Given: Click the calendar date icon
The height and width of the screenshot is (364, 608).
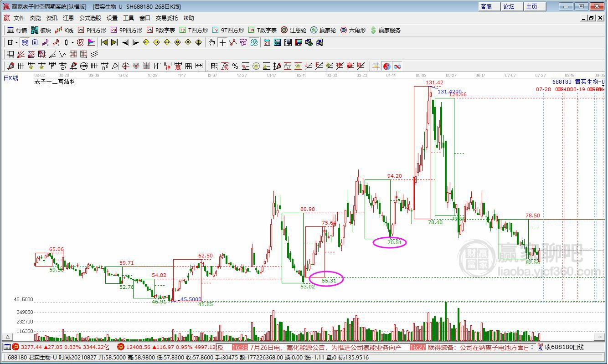Looking at the screenshot, I should click(267, 42).
